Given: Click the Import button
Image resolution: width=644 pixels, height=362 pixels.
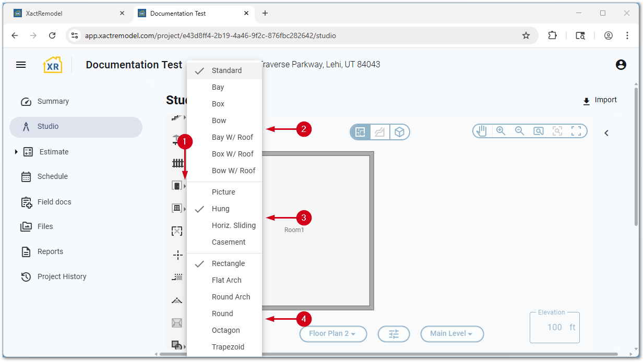Looking at the screenshot, I should 599,100.
